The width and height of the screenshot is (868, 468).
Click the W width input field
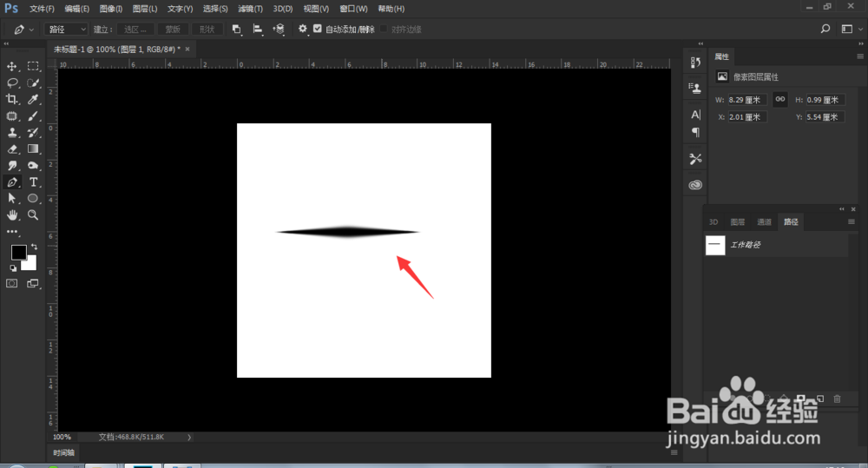coord(747,100)
